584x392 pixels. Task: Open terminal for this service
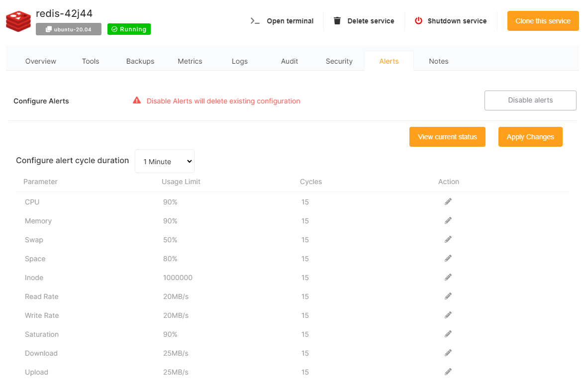(x=282, y=21)
